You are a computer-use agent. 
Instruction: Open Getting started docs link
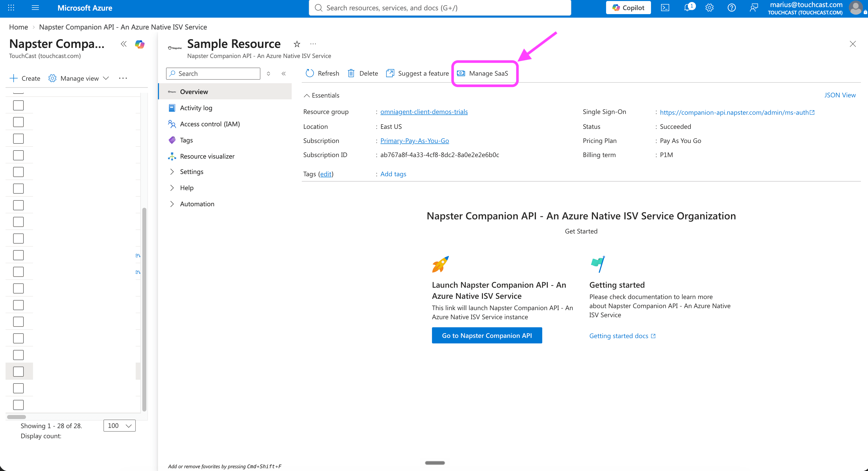point(622,336)
